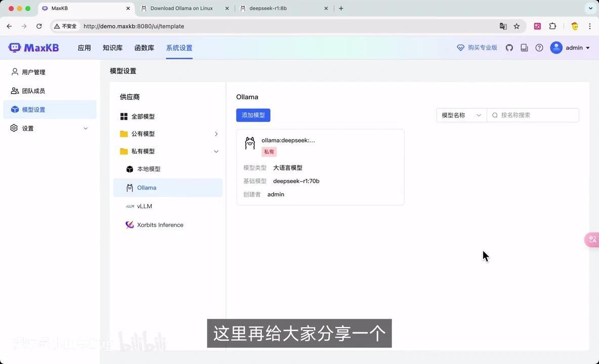
Task: Open a new browser tab
Action: point(341,8)
